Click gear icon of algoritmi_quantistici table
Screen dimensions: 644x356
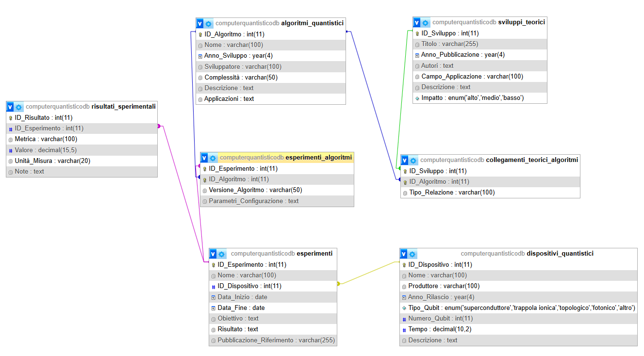(209, 23)
